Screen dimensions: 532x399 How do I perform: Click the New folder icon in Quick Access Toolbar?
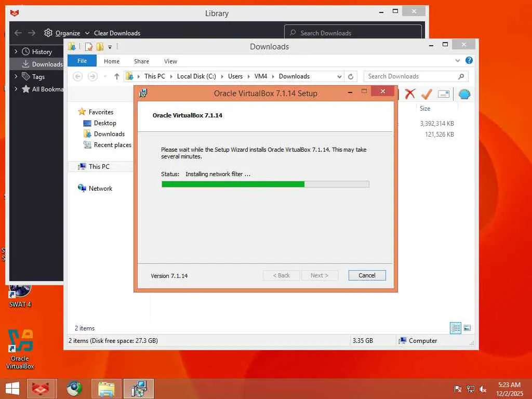(x=100, y=46)
